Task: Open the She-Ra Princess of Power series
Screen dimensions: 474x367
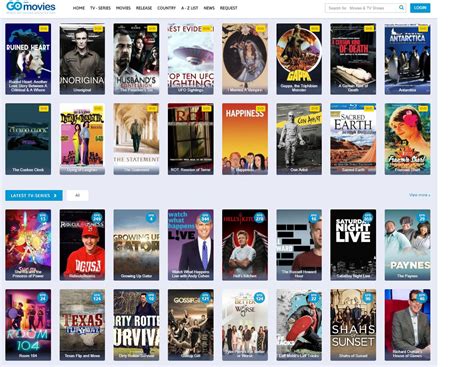Action: click(x=28, y=245)
